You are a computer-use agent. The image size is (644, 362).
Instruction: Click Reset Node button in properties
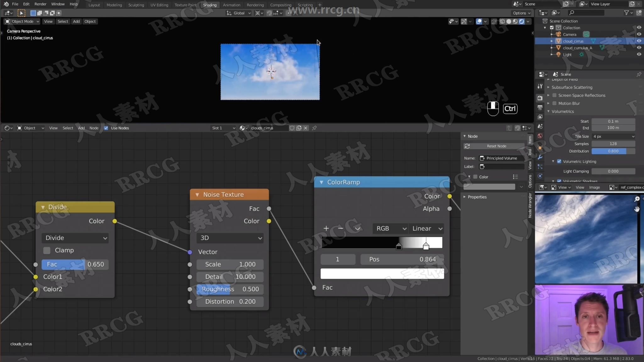point(496,146)
